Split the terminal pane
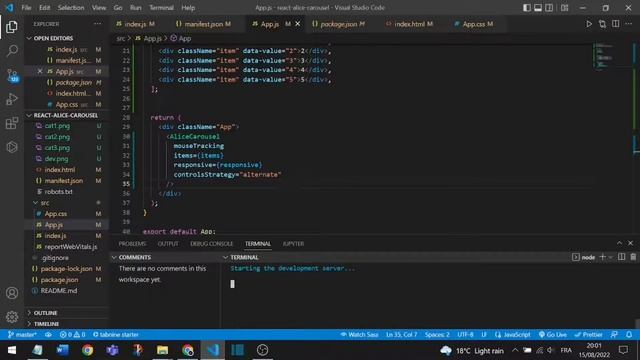This screenshot has width=640, height=360. coord(622,257)
